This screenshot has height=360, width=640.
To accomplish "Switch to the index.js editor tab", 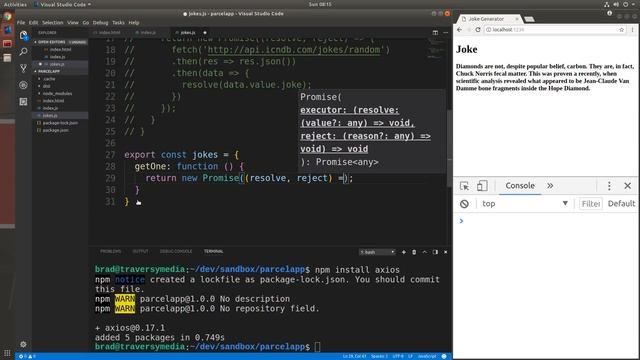I will 148,33.
